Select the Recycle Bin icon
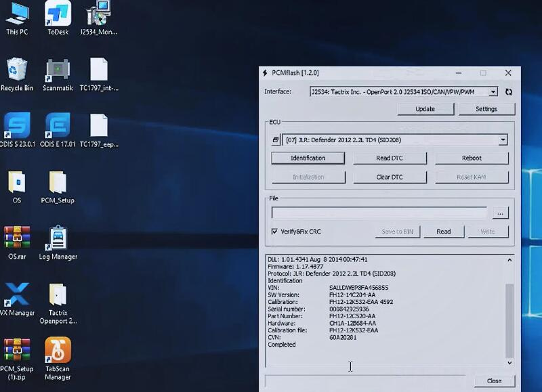This screenshot has width=542, height=392. pos(16,74)
